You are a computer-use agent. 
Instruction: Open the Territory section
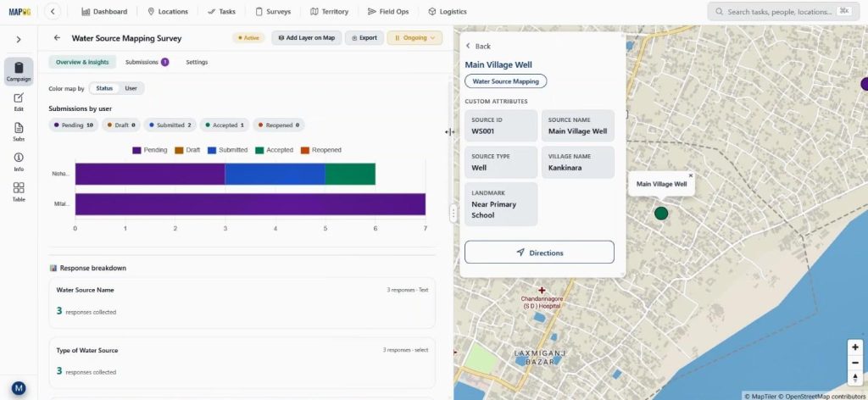click(330, 12)
